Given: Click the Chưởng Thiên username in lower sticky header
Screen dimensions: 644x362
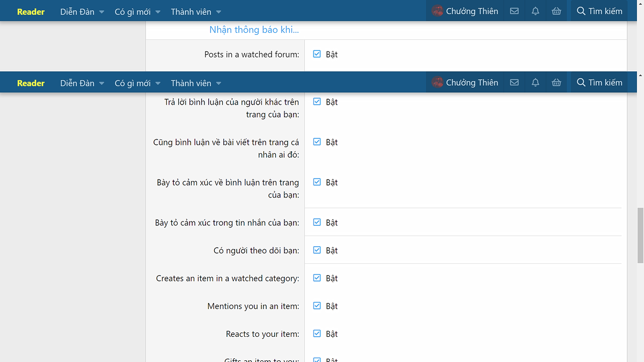Looking at the screenshot, I should 472,83.
